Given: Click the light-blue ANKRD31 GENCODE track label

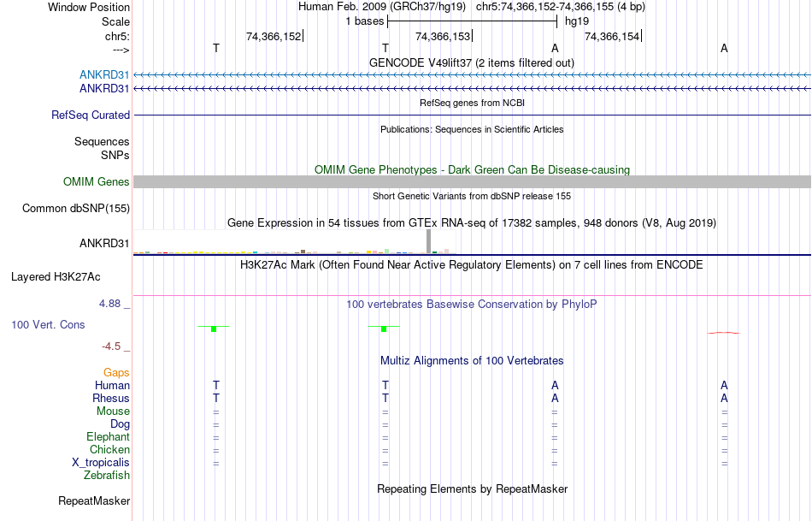Looking at the screenshot, I should click(104, 75).
